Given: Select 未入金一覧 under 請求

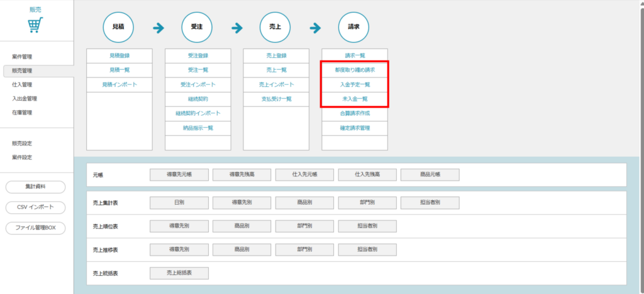Looking at the screenshot, I should (354, 99).
